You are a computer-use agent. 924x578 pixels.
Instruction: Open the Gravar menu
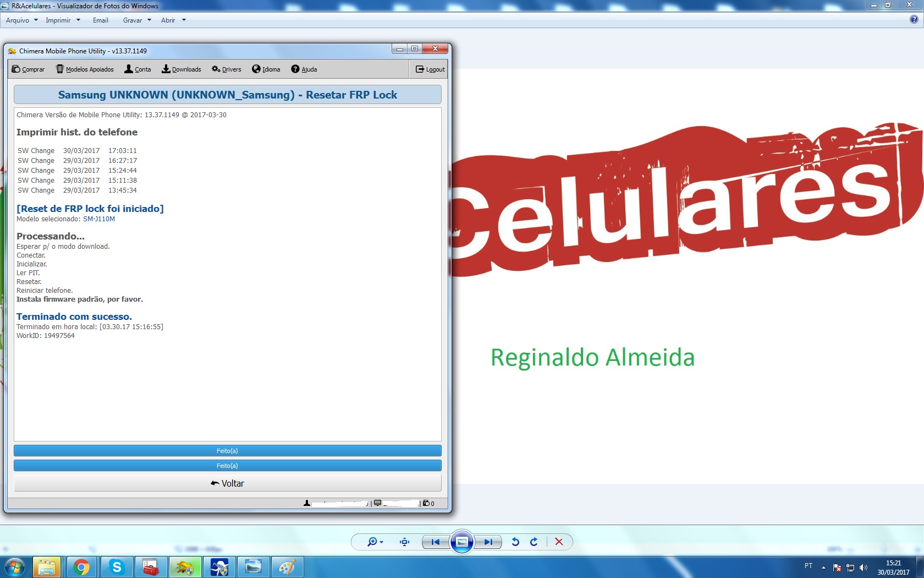pyautogui.click(x=133, y=20)
